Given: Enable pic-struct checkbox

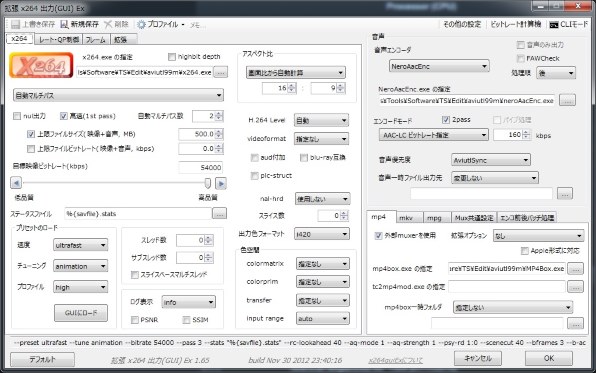Looking at the screenshot, I should coord(255,176).
